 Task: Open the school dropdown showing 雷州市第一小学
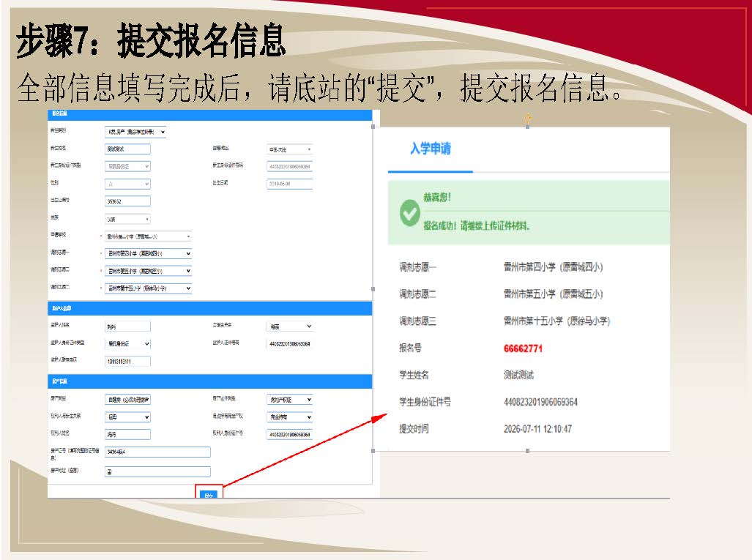click(148, 236)
